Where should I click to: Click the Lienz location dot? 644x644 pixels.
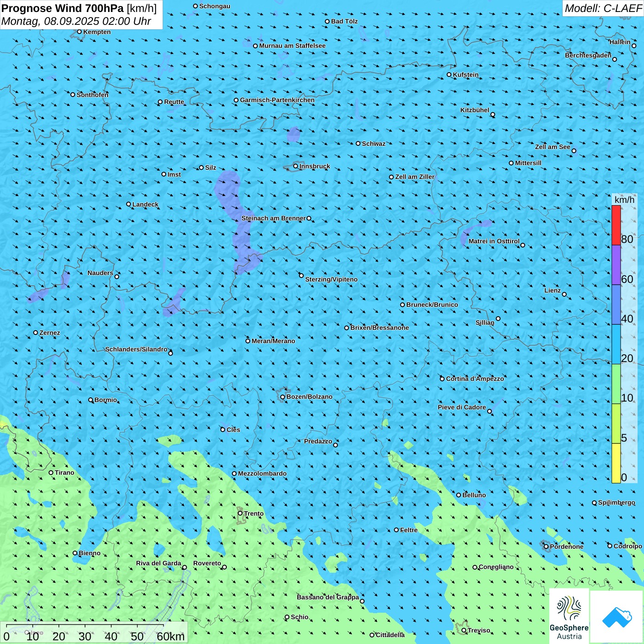click(x=564, y=294)
